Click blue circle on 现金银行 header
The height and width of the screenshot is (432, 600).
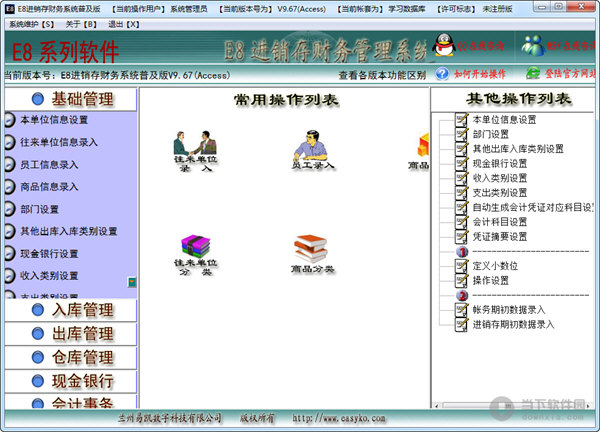(38, 381)
